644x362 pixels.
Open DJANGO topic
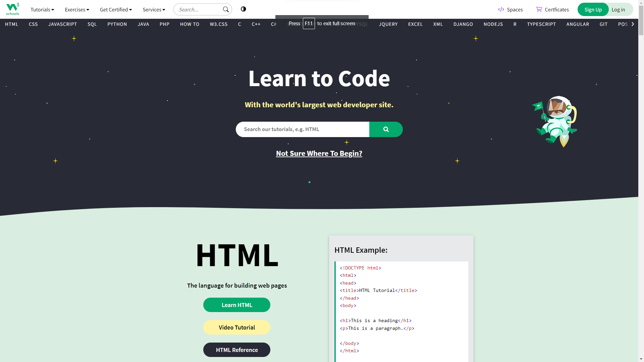(x=463, y=24)
